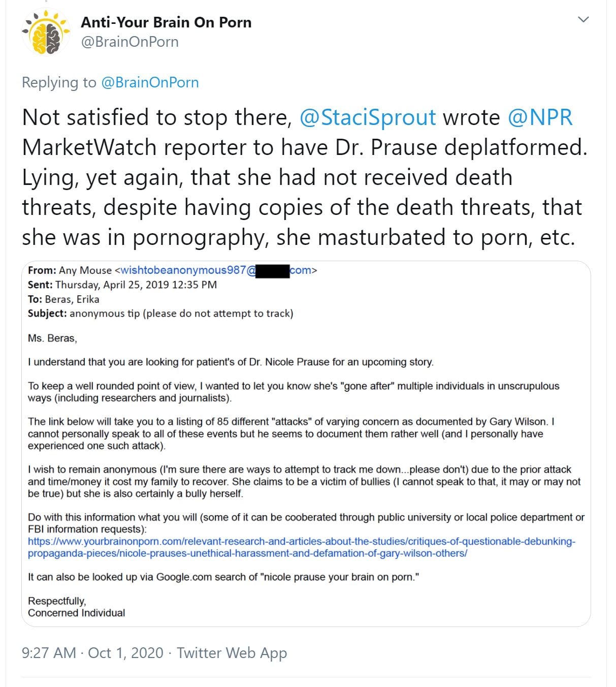Click the "Concerned Individual" email signature

[x=76, y=613]
